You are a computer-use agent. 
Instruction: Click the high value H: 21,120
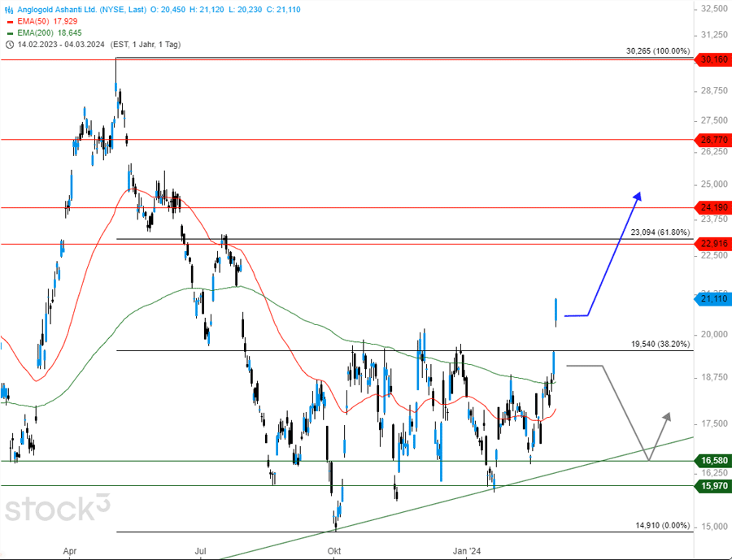pos(207,9)
